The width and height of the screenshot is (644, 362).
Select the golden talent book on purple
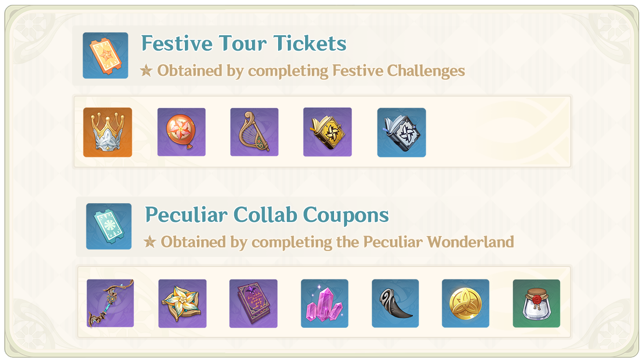pyautogui.click(x=327, y=132)
